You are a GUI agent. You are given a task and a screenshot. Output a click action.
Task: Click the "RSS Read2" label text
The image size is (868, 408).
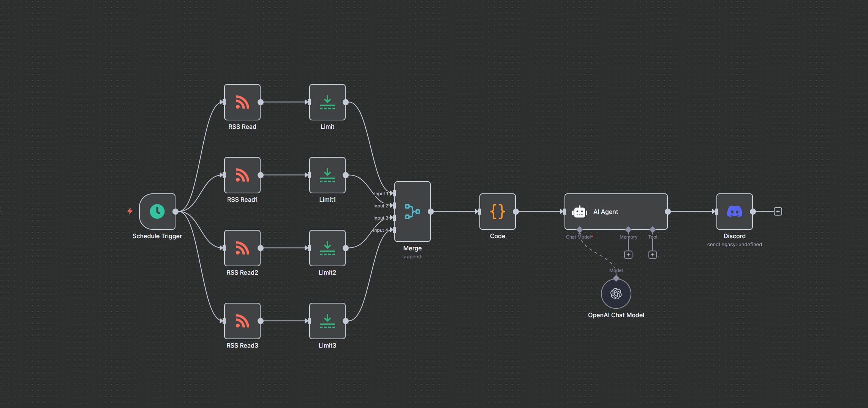click(242, 272)
